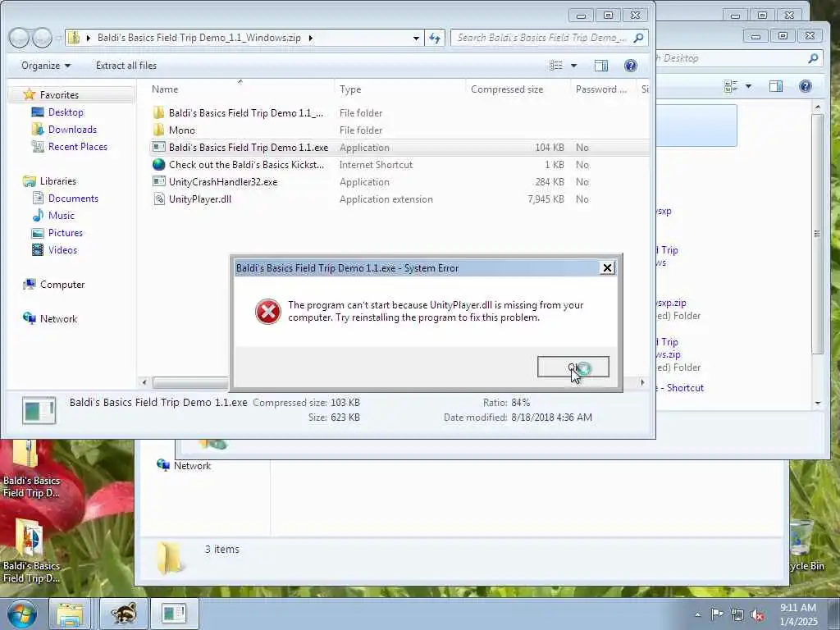
Task: Toggle preview pane in Desktop window
Action: click(x=776, y=86)
